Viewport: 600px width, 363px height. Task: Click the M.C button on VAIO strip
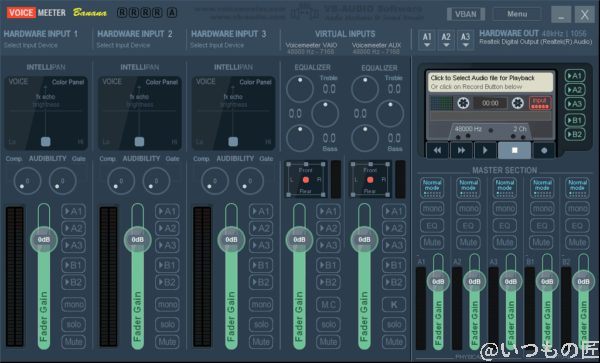pos(328,304)
